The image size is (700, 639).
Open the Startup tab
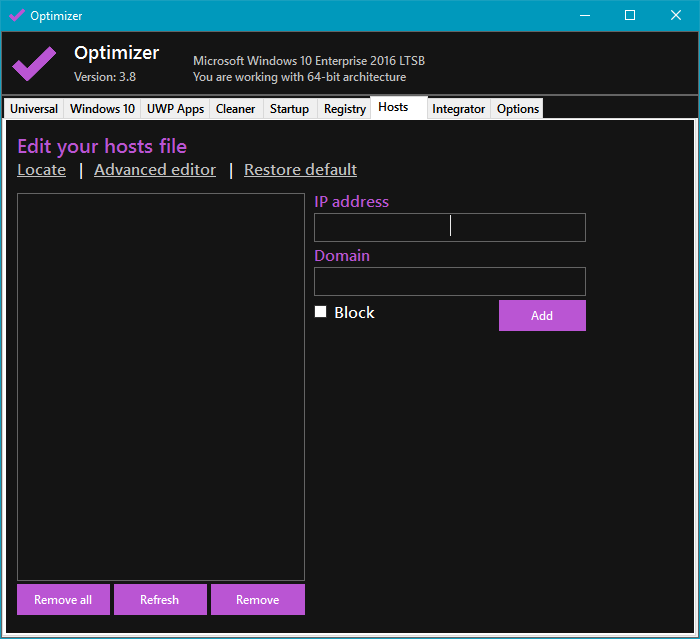[x=289, y=109]
